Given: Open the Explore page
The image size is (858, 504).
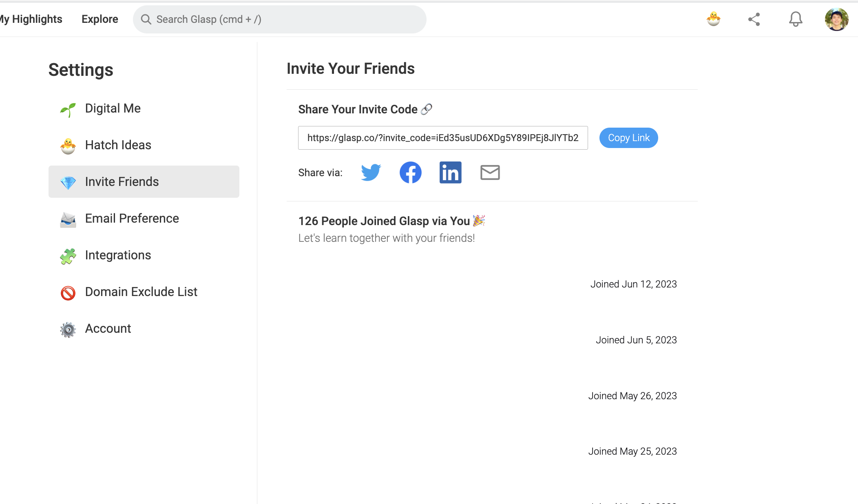Looking at the screenshot, I should [x=100, y=19].
